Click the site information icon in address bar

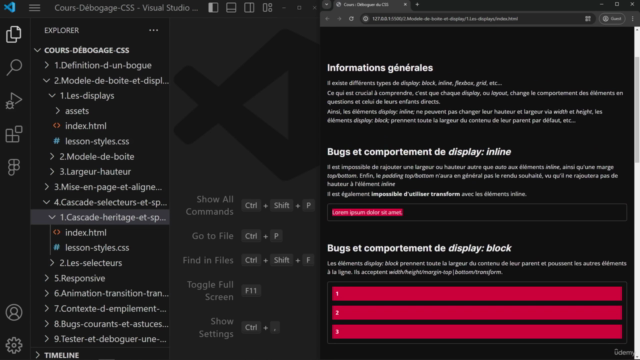366,19
